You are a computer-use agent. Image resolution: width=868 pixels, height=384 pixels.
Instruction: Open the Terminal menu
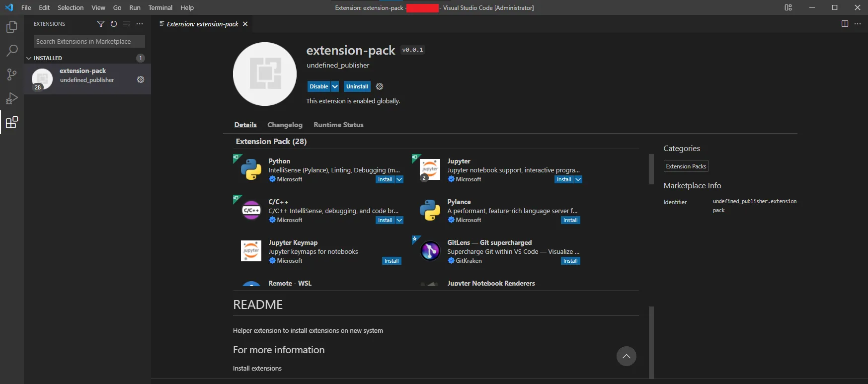(160, 7)
